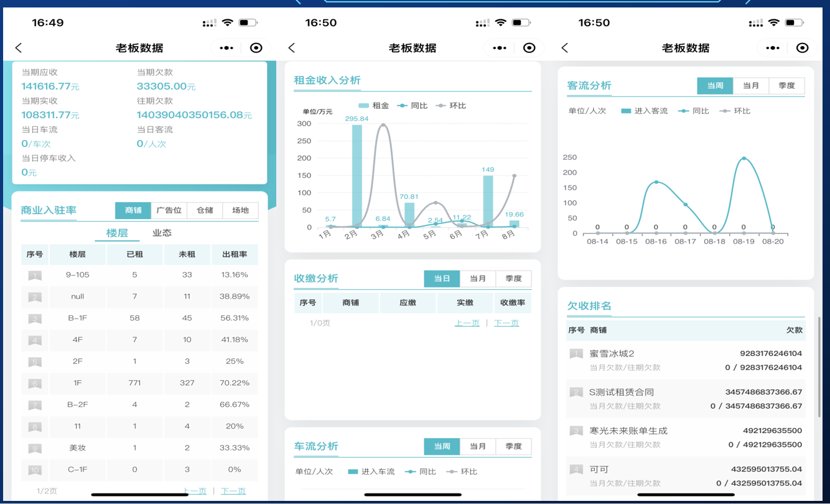Go to 下一页 under the 收缴分析 table

(x=506, y=323)
